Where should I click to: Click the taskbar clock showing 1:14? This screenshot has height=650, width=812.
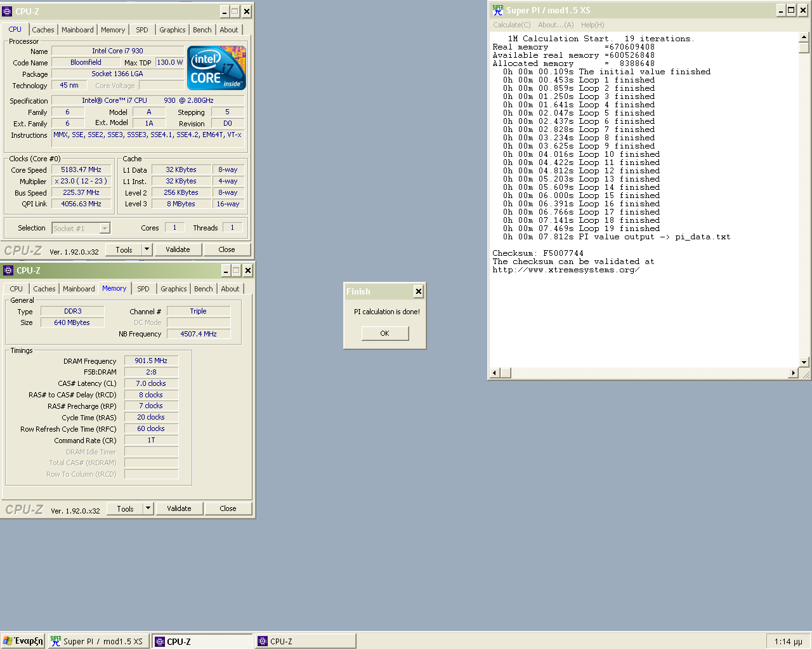pyautogui.click(x=788, y=642)
